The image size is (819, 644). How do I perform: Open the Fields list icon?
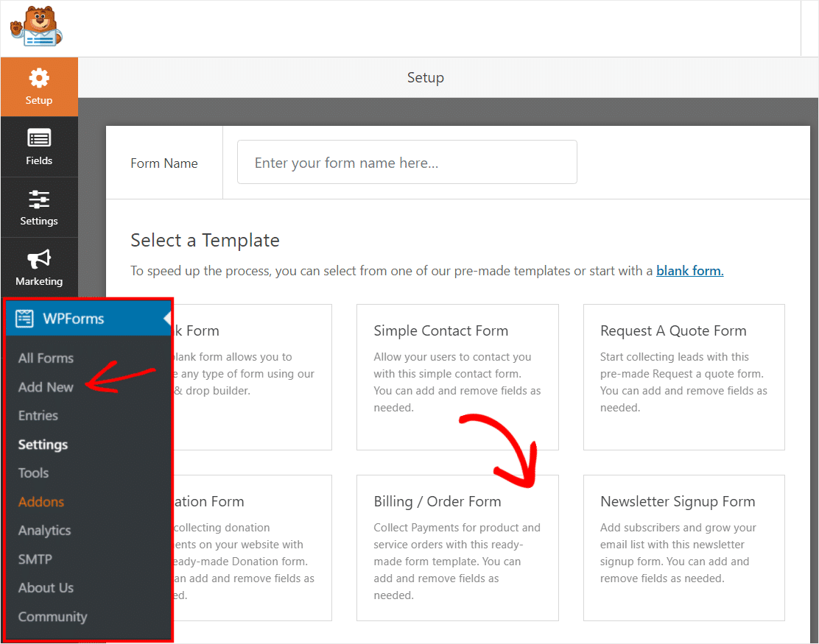[38, 138]
